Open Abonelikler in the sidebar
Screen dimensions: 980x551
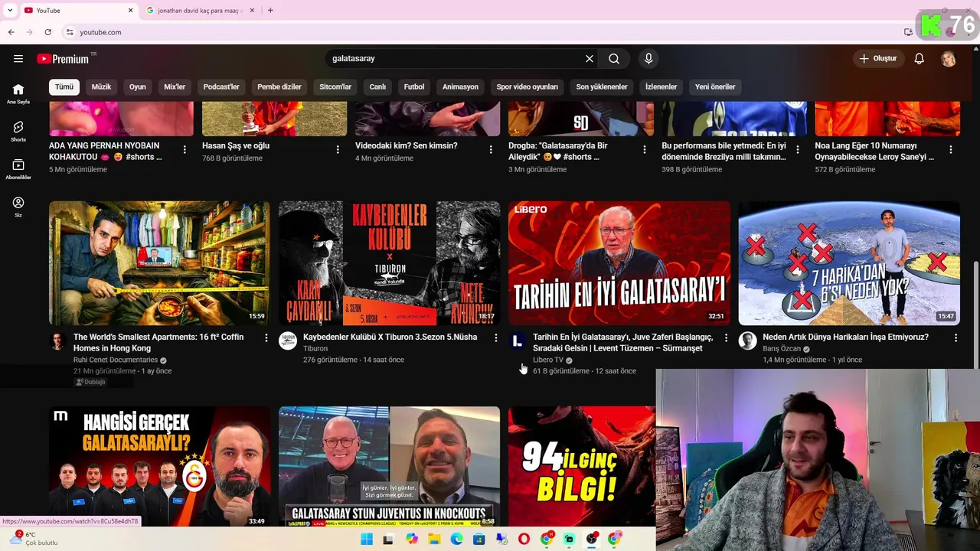(18, 169)
